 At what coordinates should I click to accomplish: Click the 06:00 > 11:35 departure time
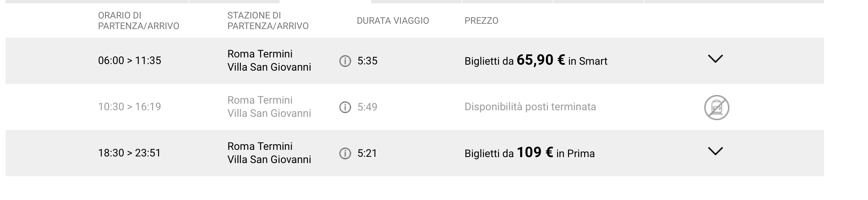click(x=129, y=61)
